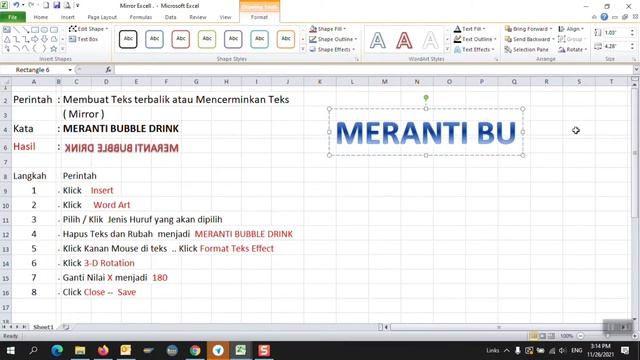640x360 pixels.
Task: Open the Windows Start menu
Action: [11, 351]
